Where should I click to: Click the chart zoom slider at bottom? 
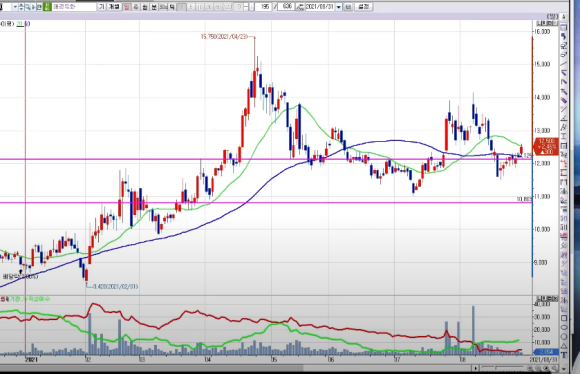pos(503,367)
